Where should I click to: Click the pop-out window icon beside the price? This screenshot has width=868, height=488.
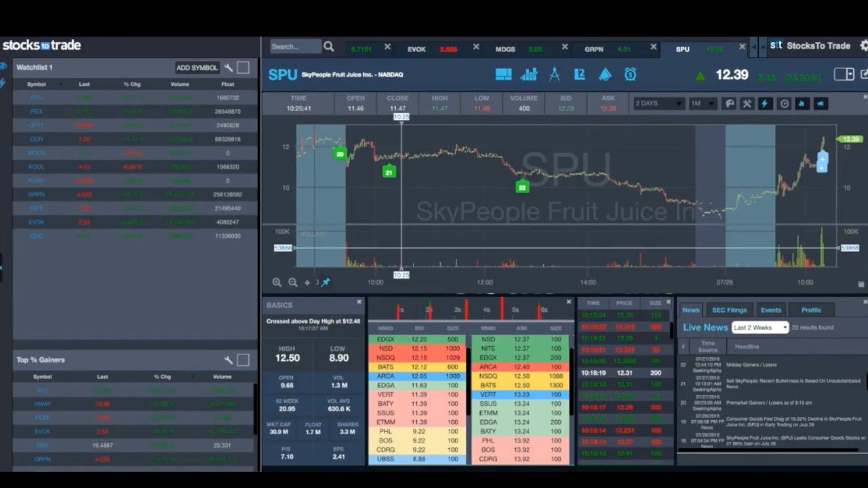864,75
